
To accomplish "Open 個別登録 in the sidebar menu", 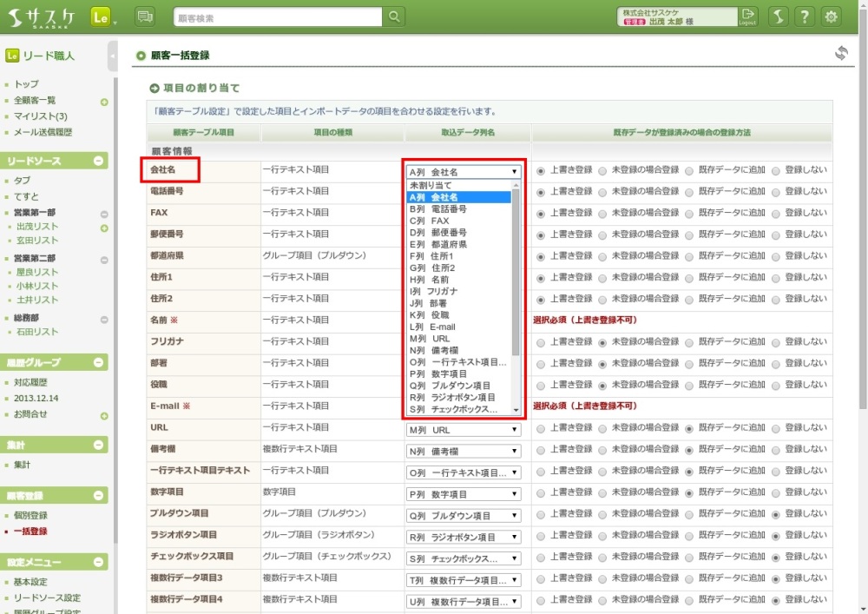I will [30, 516].
